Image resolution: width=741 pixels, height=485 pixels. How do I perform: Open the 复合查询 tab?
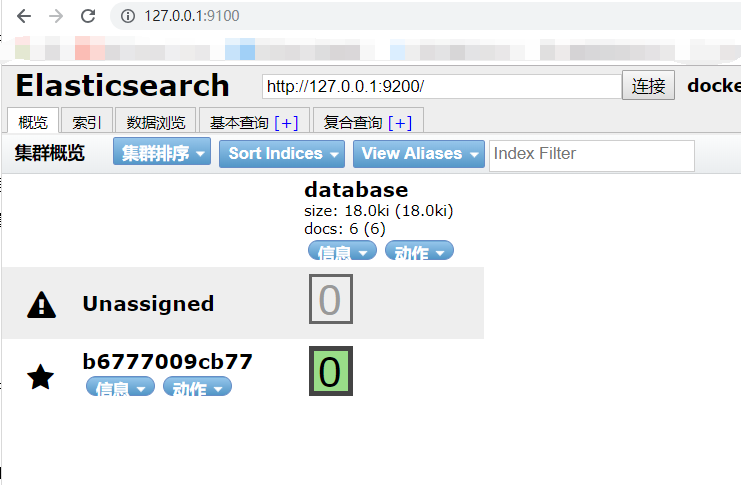[x=353, y=123]
